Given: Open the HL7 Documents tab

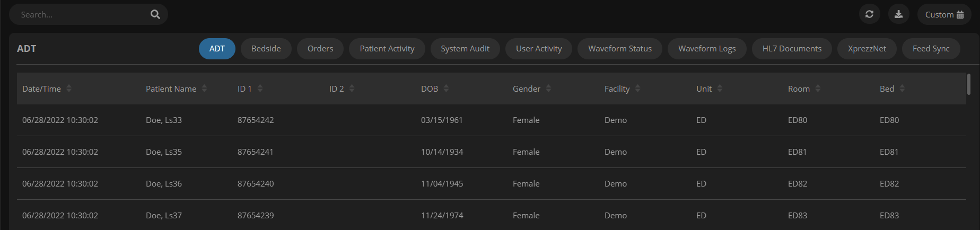Looking at the screenshot, I should [x=792, y=49].
